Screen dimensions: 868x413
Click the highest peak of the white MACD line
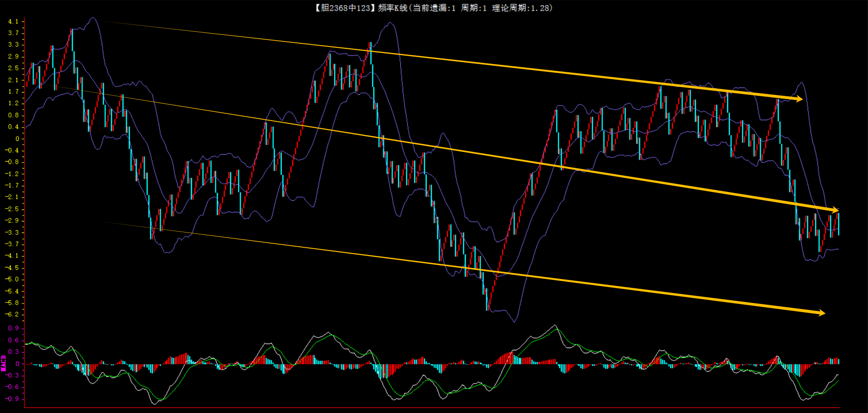(x=555, y=326)
